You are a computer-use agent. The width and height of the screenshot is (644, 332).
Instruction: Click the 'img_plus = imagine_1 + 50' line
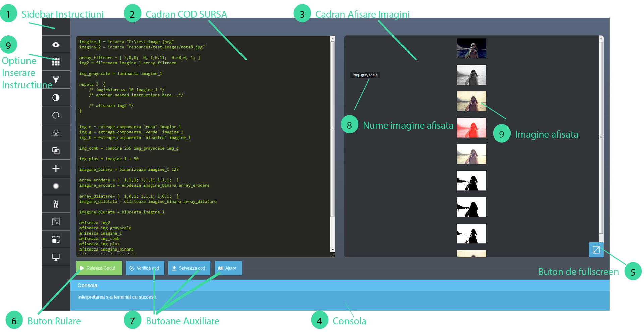click(x=109, y=159)
